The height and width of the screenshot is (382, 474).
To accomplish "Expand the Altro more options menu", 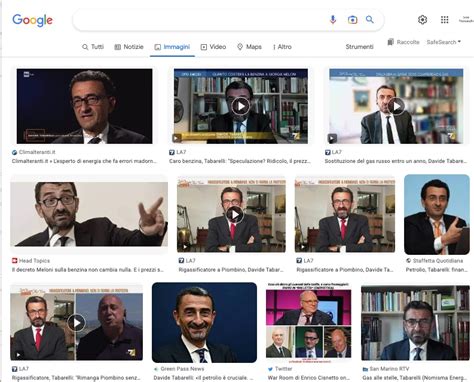I will coord(282,47).
